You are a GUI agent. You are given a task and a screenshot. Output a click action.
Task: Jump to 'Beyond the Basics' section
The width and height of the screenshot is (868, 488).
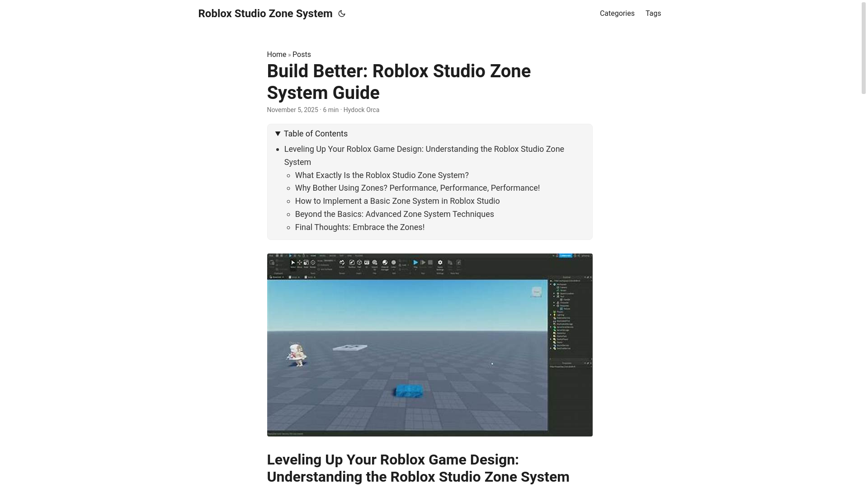[x=395, y=214]
